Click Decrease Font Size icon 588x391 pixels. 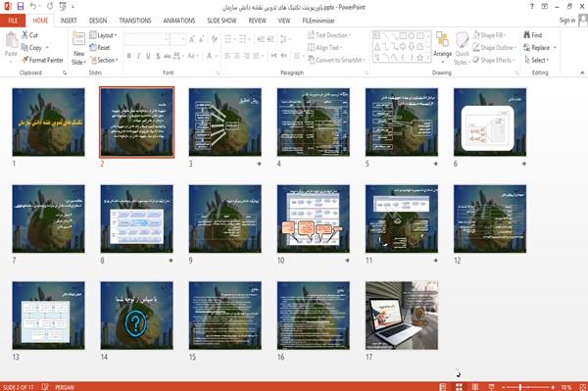(201, 39)
